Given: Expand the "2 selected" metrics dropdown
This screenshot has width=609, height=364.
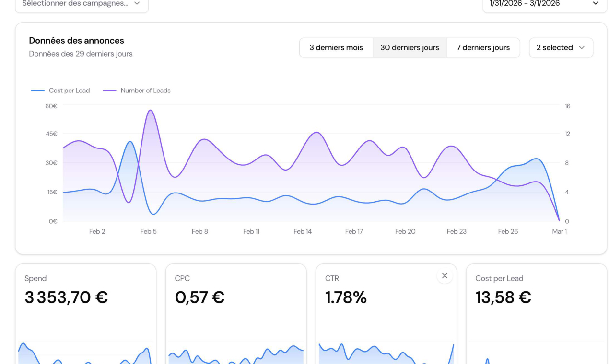Looking at the screenshot, I should click(x=561, y=47).
